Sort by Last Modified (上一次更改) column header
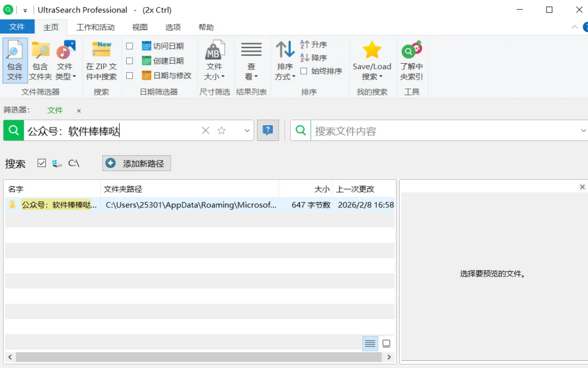Image resolution: width=588 pixels, height=368 pixels. click(364, 189)
